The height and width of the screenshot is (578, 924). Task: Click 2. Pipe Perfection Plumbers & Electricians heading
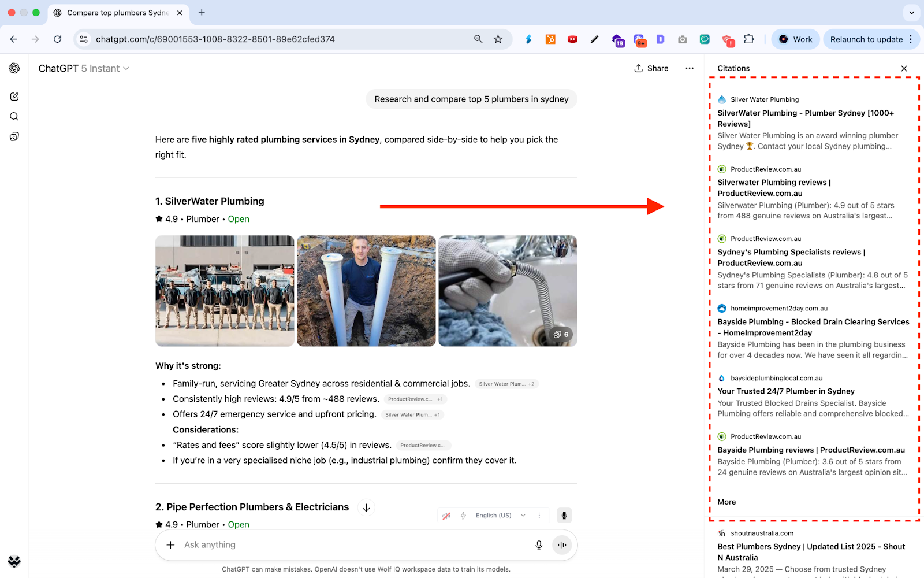[x=252, y=507]
